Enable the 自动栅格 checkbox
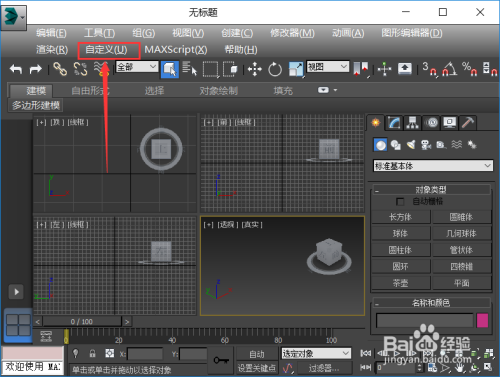Viewport: 500px width, 377px height. click(x=400, y=202)
